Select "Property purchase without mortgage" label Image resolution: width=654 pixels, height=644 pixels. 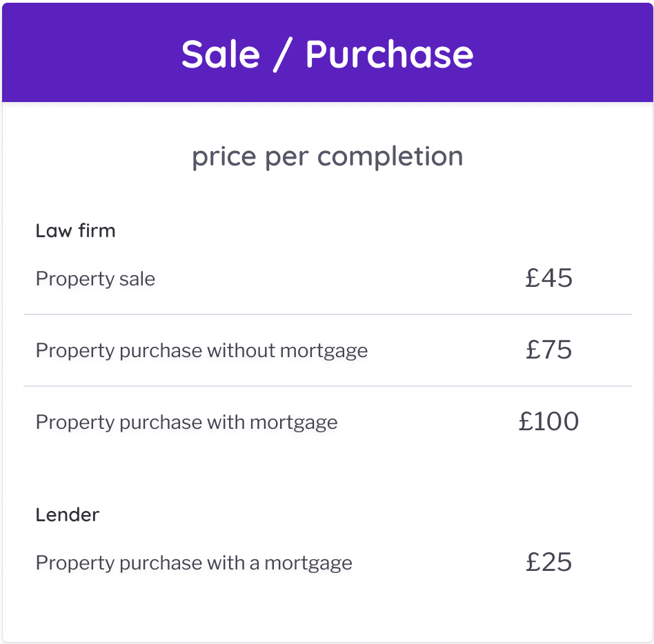[x=201, y=350]
